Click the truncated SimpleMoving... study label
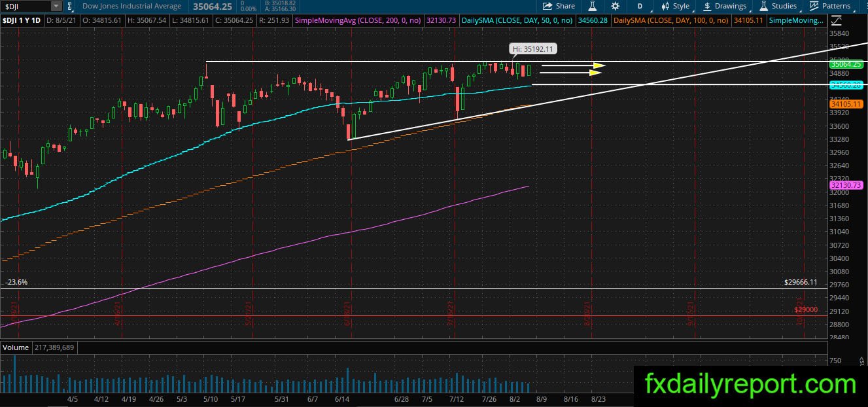The height and width of the screenshot is (407, 868). point(797,21)
